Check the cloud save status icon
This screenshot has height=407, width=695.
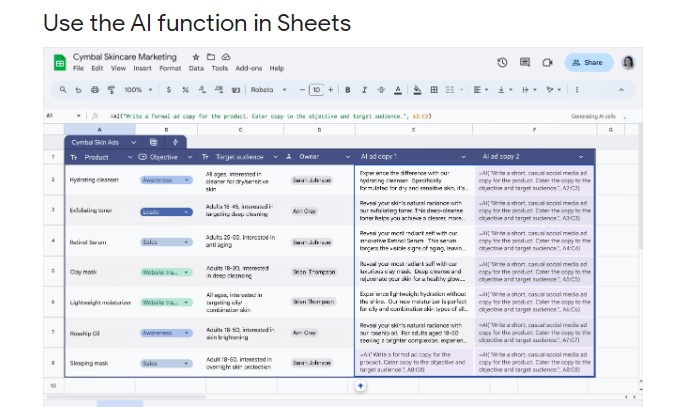coord(226,57)
